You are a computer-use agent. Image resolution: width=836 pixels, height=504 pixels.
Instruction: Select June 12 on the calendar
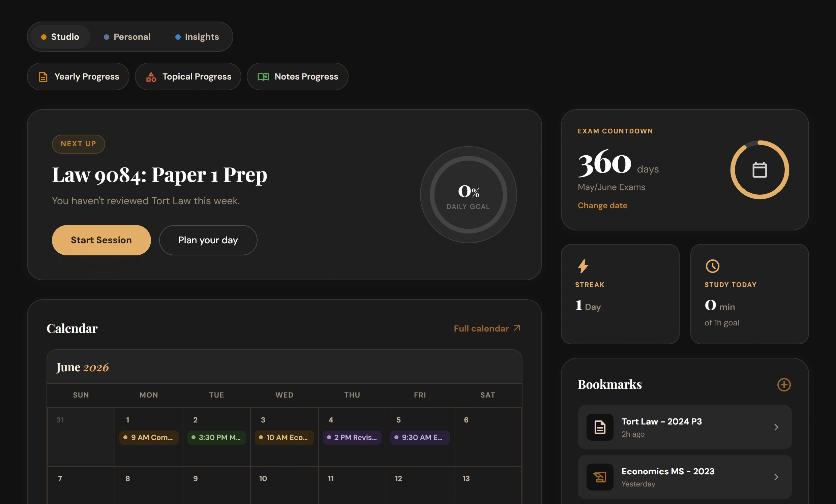point(420,486)
